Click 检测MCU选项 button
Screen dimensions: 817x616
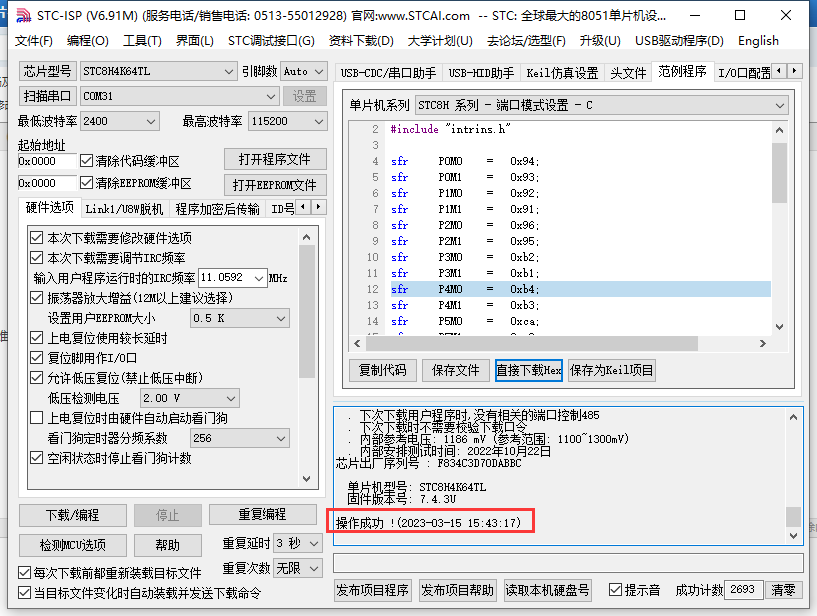[72, 545]
